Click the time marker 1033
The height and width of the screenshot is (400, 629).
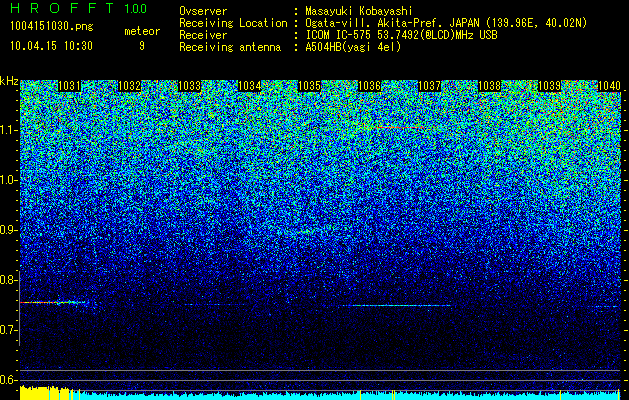(x=189, y=86)
